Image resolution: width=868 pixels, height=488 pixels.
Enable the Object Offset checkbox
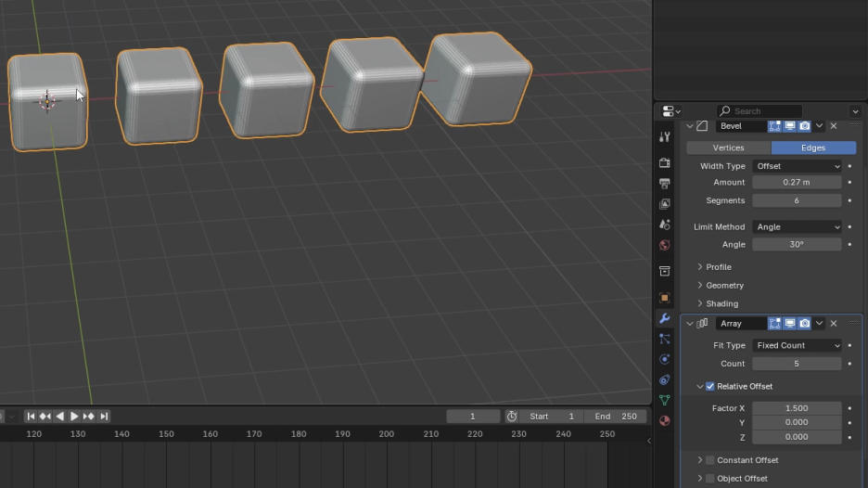tap(710, 479)
